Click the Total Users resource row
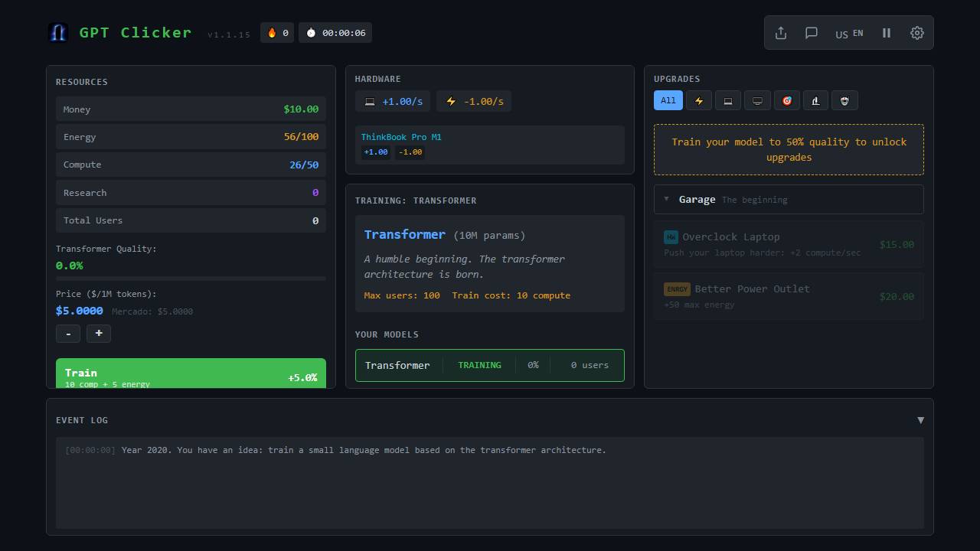This screenshot has height=551, width=980. point(191,220)
